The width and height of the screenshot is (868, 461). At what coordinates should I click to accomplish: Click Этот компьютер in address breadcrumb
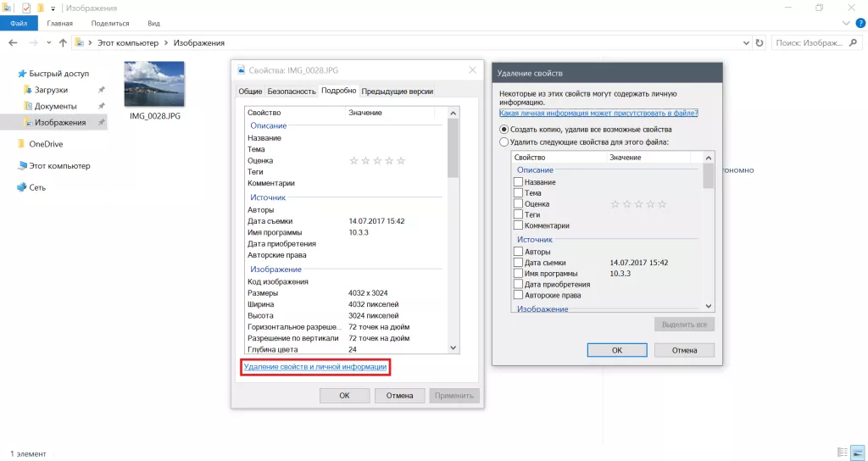(x=128, y=42)
